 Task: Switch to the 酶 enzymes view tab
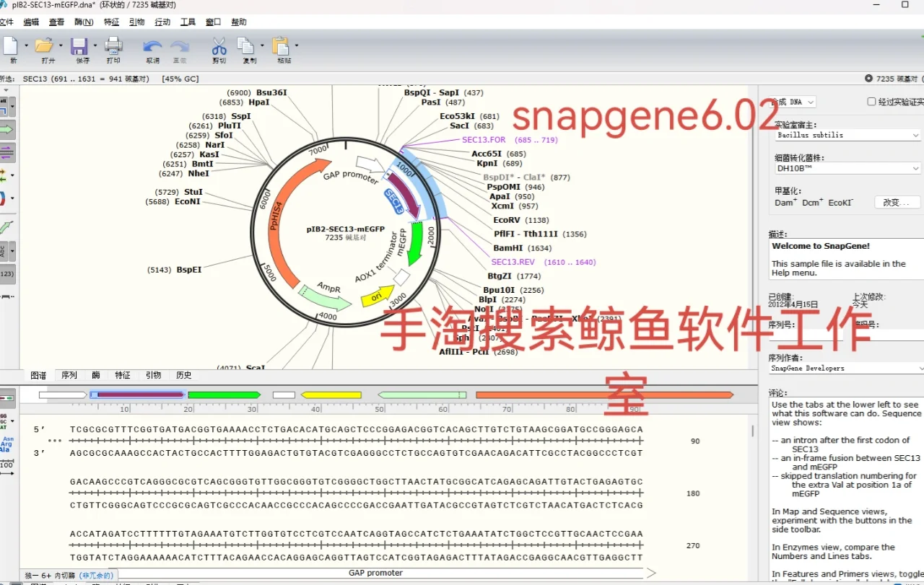[x=96, y=375]
